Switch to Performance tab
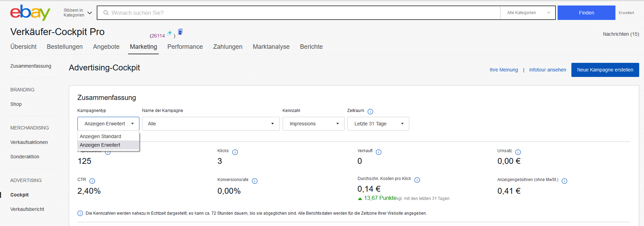This screenshot has width=644, height=226. [185, 47]
